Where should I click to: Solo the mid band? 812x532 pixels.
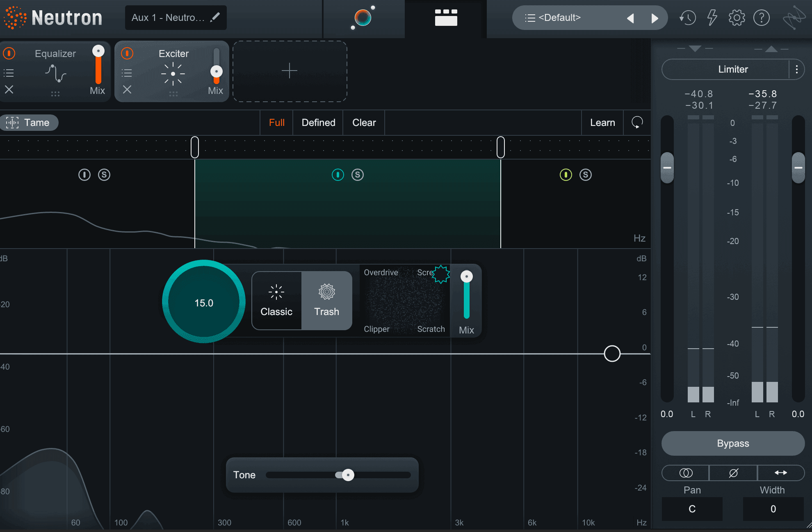coord(358,175)
